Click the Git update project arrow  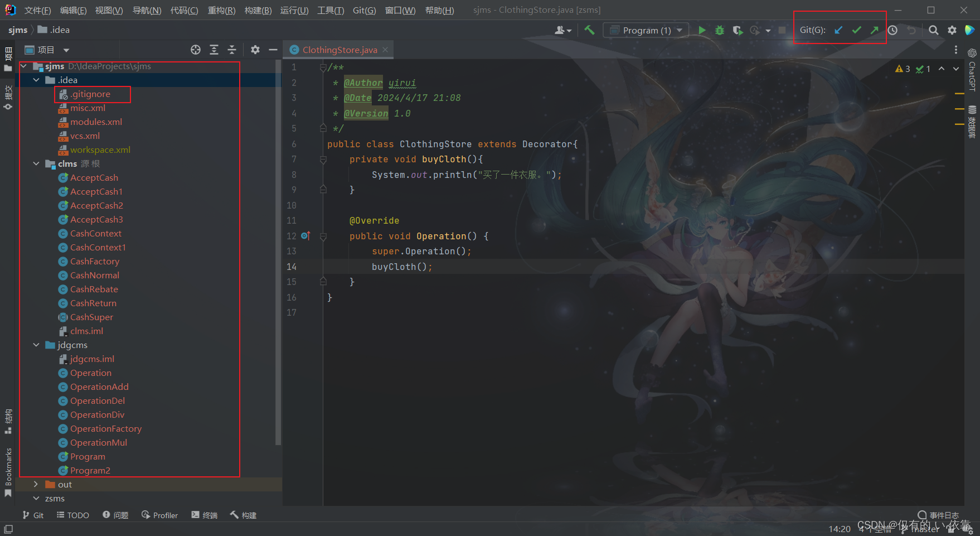tap(838, 30)
